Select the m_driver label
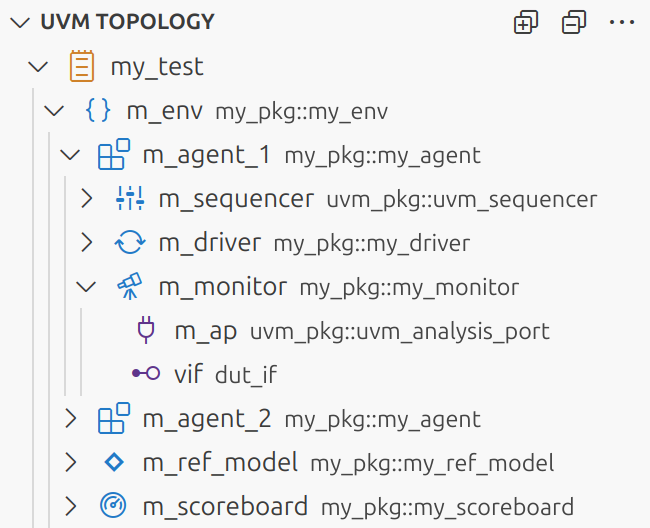This screenshot has width=650, height=528. click(x=210, y=243)
